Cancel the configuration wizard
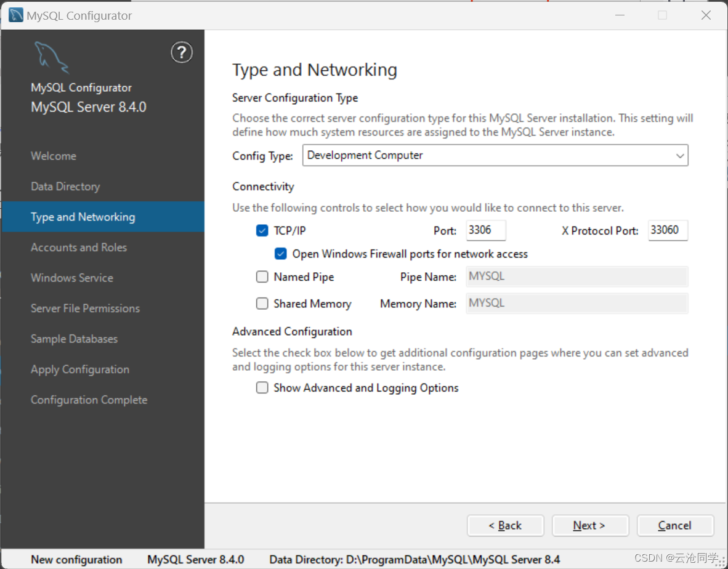This screenshot has height=569, width=728. click(675, 525)
